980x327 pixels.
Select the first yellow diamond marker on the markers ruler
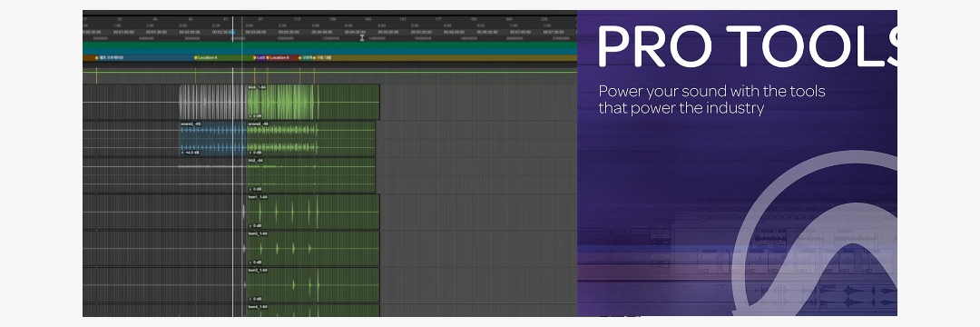(97, 57)
